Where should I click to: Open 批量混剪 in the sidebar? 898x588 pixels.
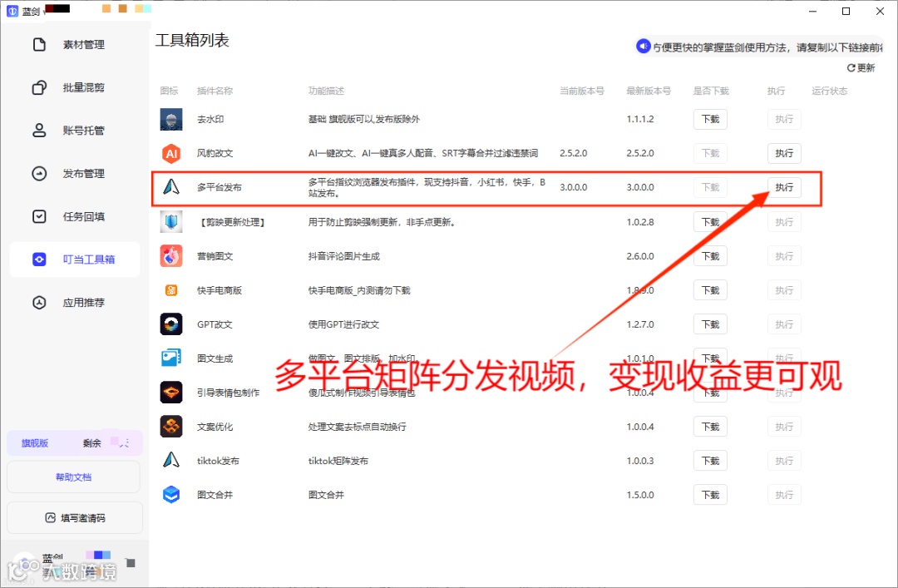[x=75, y=87]
